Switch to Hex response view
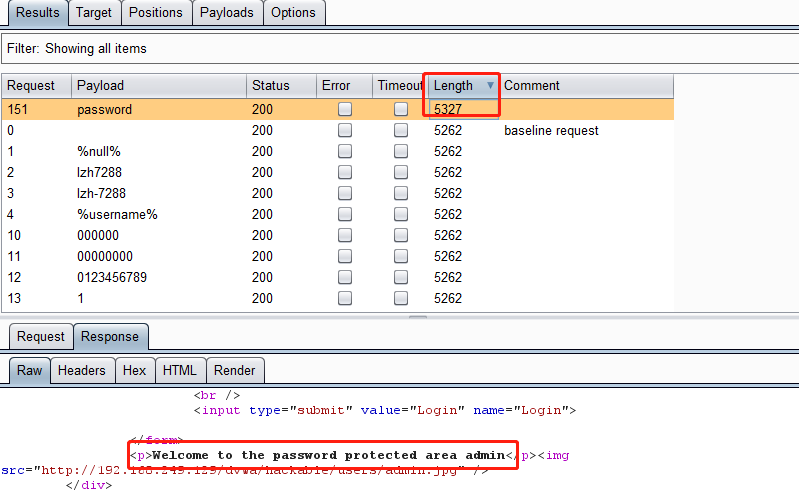Screen dimensions: 799x499 (x=135, y=370)
